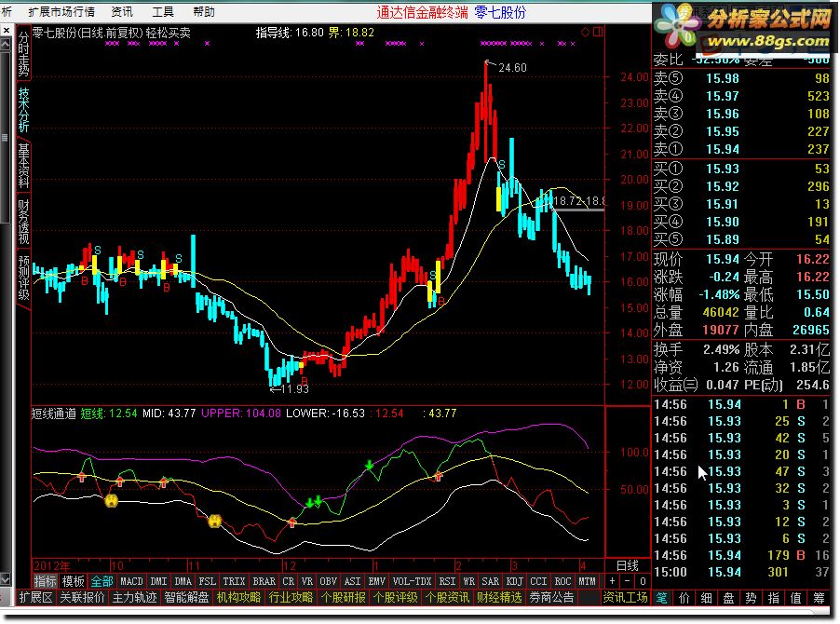This screenshot has height=624, width=840.
Task: Apply the CCI indicator
Action: 538,581
